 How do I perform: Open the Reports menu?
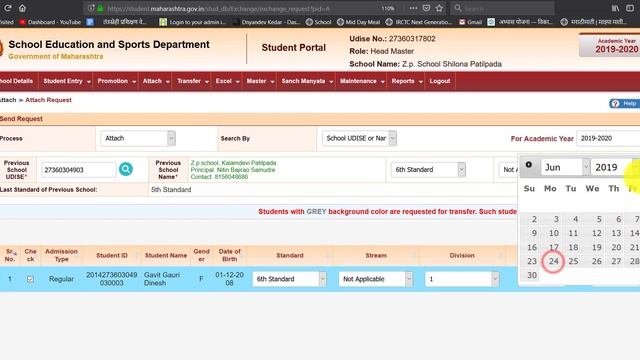(406, 81)
